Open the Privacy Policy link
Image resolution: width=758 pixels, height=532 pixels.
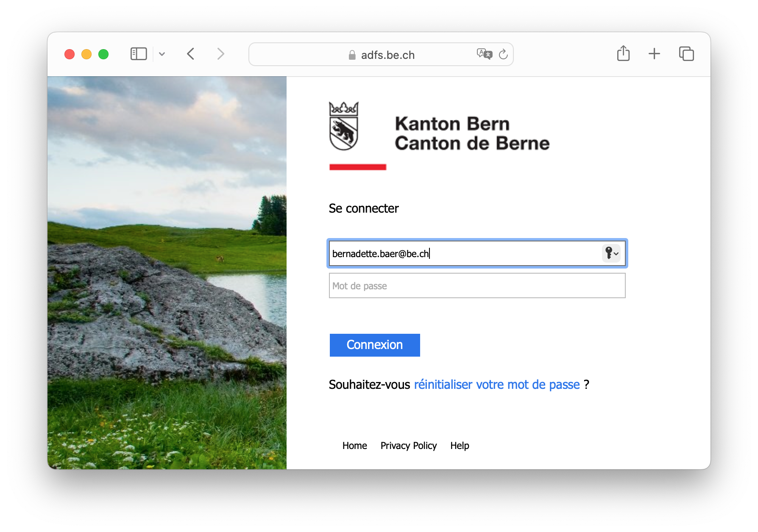point(408,446)
